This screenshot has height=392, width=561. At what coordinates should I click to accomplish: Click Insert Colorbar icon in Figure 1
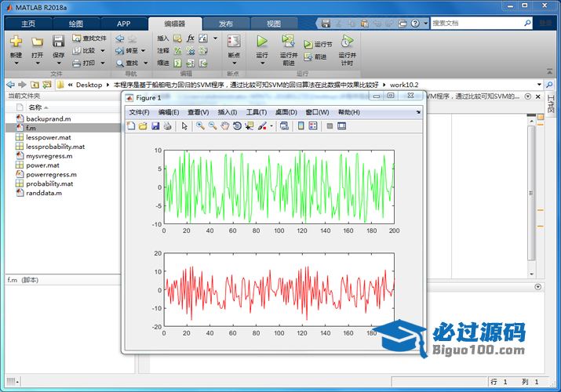click(x=301, y=125)
